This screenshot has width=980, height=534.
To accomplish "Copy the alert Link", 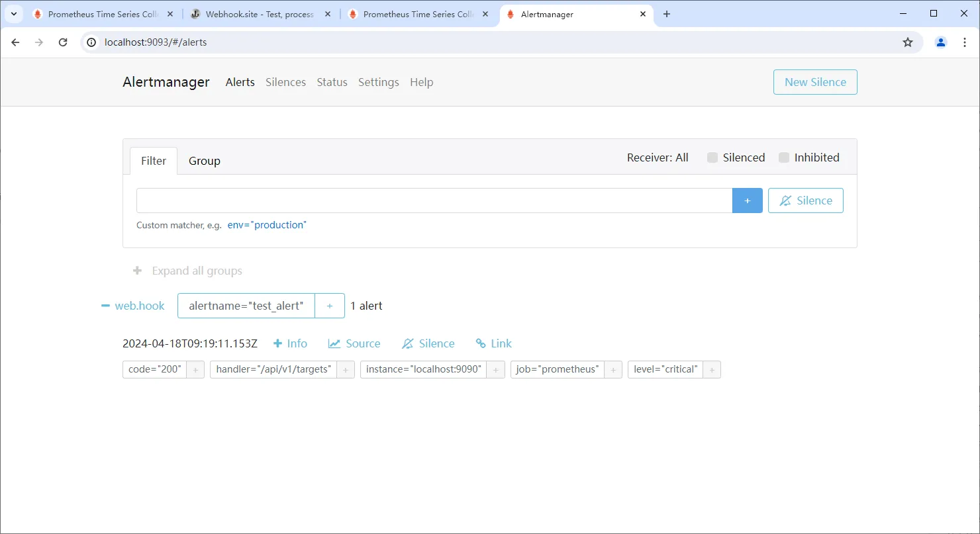I will (x=494, y=343).
